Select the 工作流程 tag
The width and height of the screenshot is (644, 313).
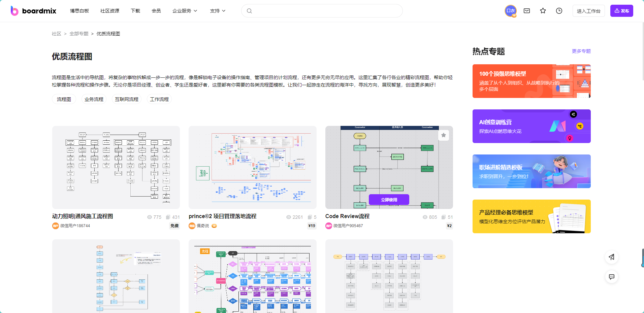(159, 99)
